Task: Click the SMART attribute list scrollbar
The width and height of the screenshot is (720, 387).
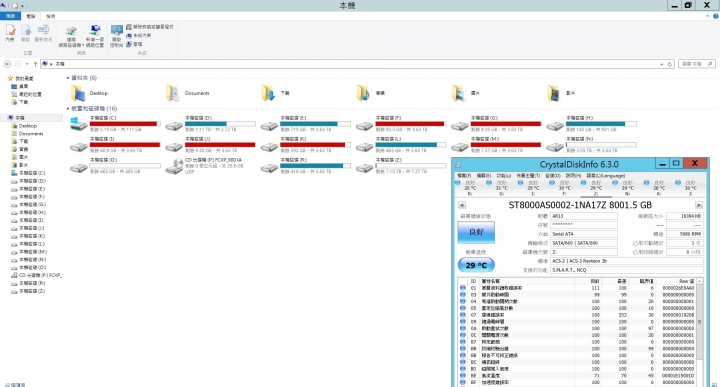Action: click(699, 331)
